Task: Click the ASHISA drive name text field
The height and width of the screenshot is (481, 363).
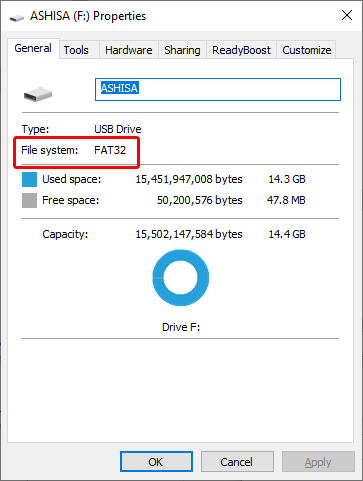Action: (x=218, y=89)
